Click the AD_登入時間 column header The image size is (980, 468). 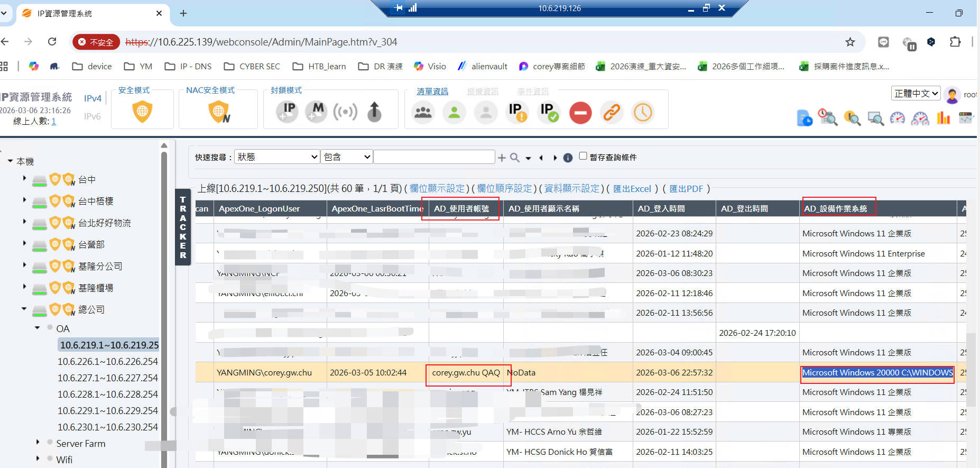coord(674,208)
